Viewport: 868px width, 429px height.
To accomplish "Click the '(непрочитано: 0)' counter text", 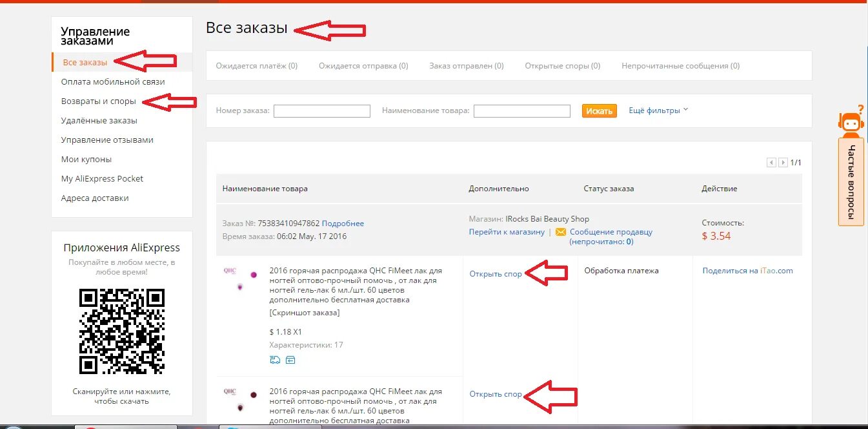I will pos(601,242).
